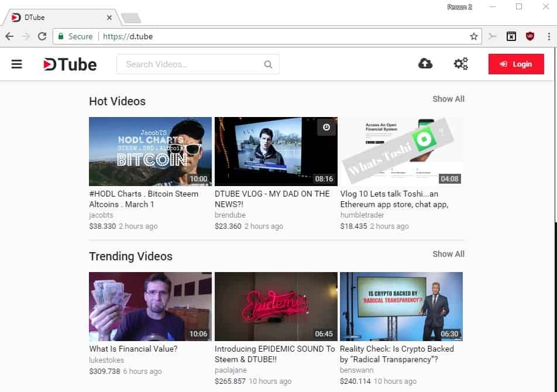This screenshot has width=557, height=392.
Task: Open the HODL Charts Bitcoin video thumbnail
Action: click(x=150, y=152)
